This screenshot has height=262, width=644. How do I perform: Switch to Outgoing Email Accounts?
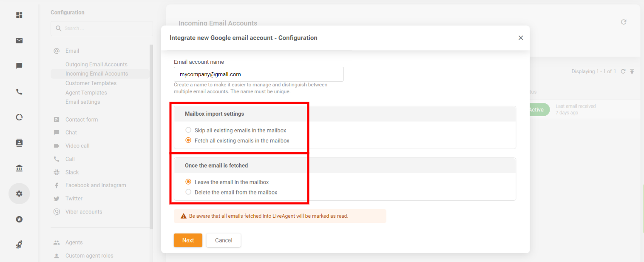click(96, 64)
